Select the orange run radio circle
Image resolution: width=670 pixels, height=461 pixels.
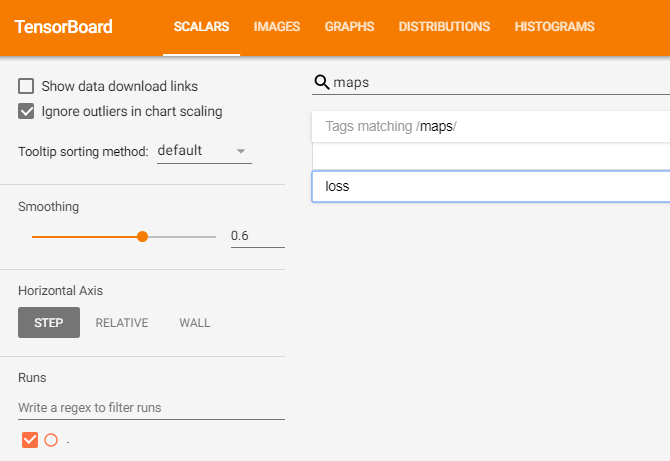[x=51, y=440]
